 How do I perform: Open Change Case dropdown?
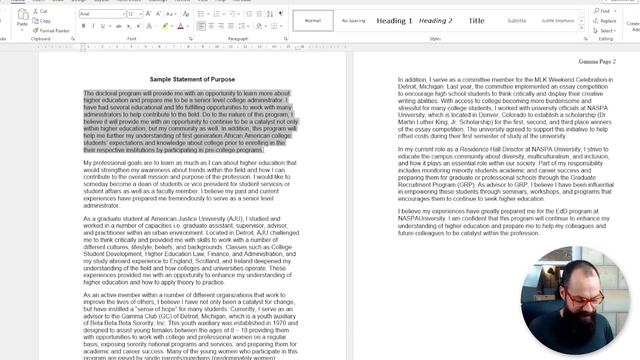172,14
